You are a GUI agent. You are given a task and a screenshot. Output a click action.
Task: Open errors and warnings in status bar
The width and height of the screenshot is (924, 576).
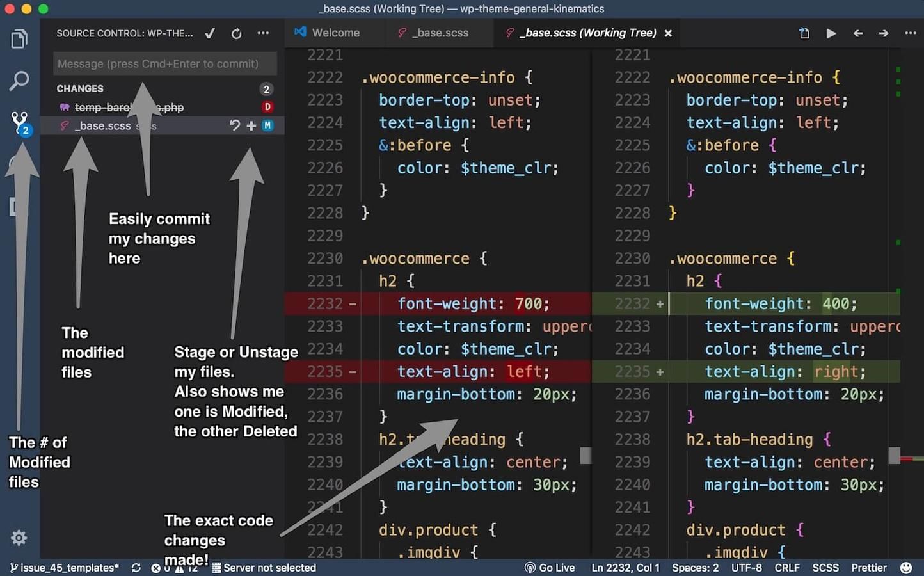[174, 568]
